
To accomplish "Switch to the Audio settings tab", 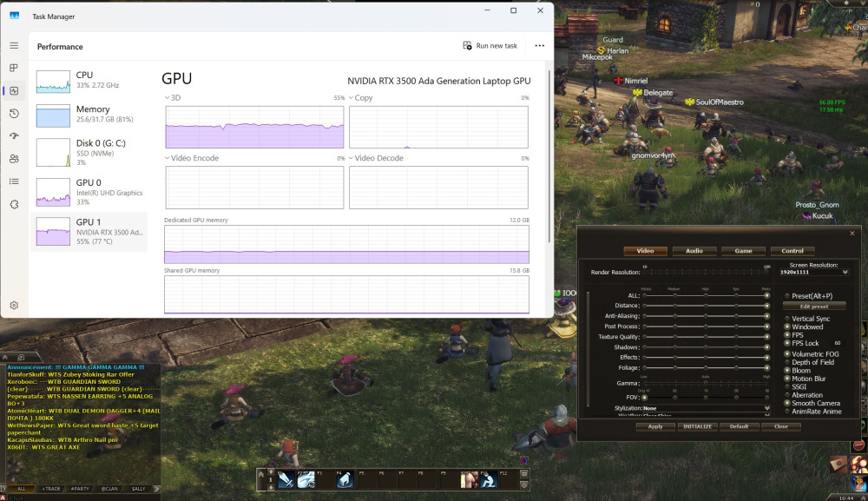I will click(x=694, y=251).
